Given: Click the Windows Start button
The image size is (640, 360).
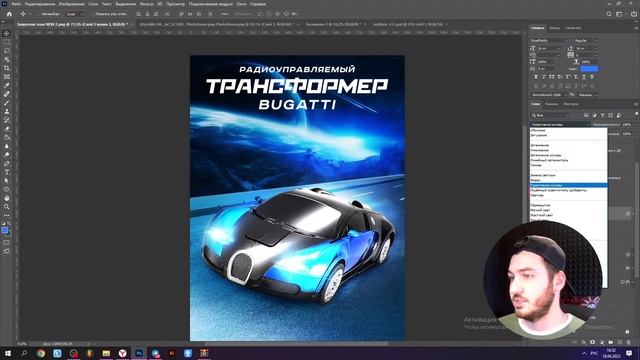Looking at the screenshot, I should click(8, 353).
